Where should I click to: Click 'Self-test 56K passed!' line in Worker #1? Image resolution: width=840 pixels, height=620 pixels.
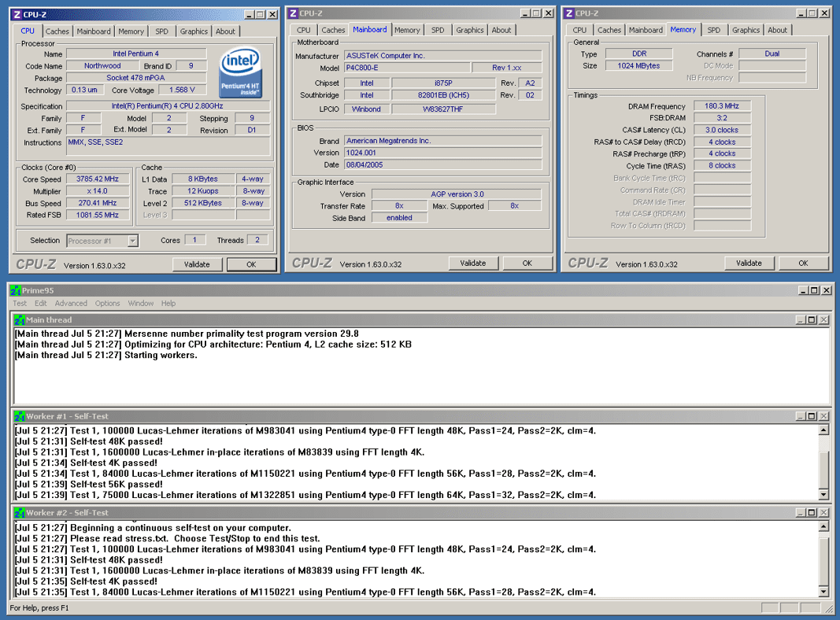click(x=117, y=484)
